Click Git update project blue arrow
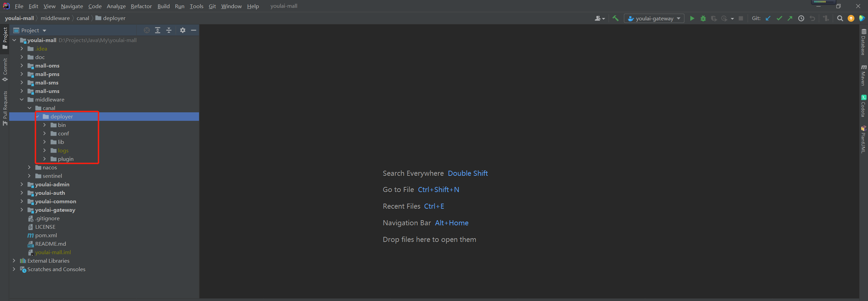The image size is (868, 301). [768, 18]
